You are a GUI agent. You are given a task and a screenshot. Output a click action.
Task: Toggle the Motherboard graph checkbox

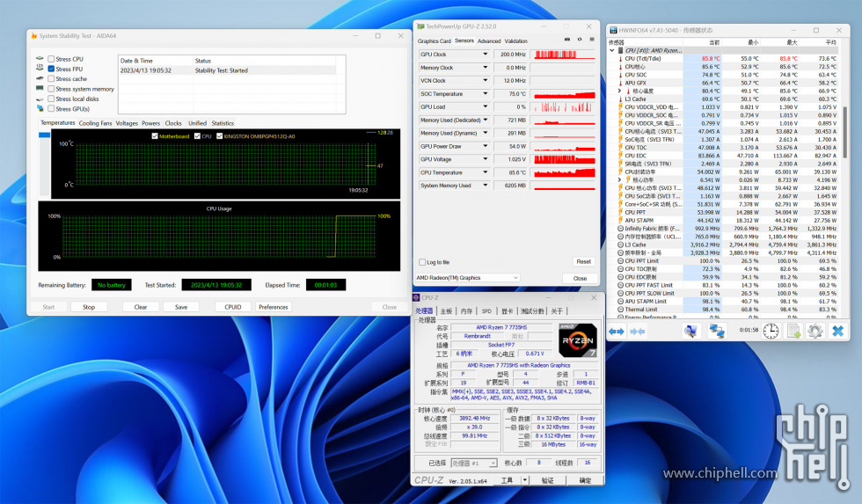[x=155, y=135]
